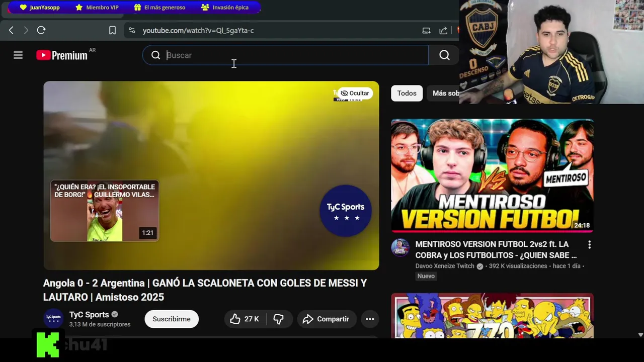Dislike the video with thumbs down

tap(279, 319)
